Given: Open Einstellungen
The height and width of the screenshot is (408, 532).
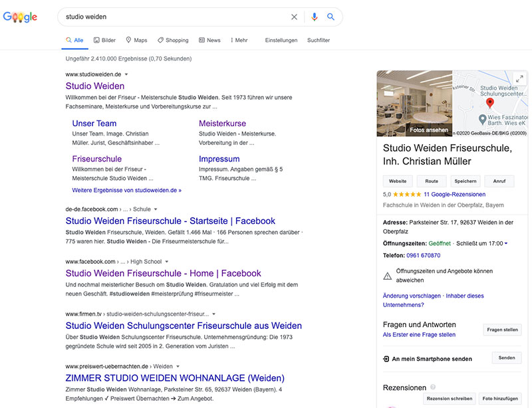Looking at the screenshot, I should (281, 40).
